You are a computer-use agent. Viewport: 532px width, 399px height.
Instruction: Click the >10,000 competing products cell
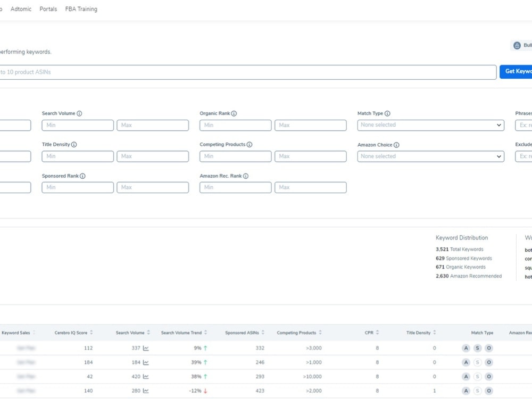312,377
